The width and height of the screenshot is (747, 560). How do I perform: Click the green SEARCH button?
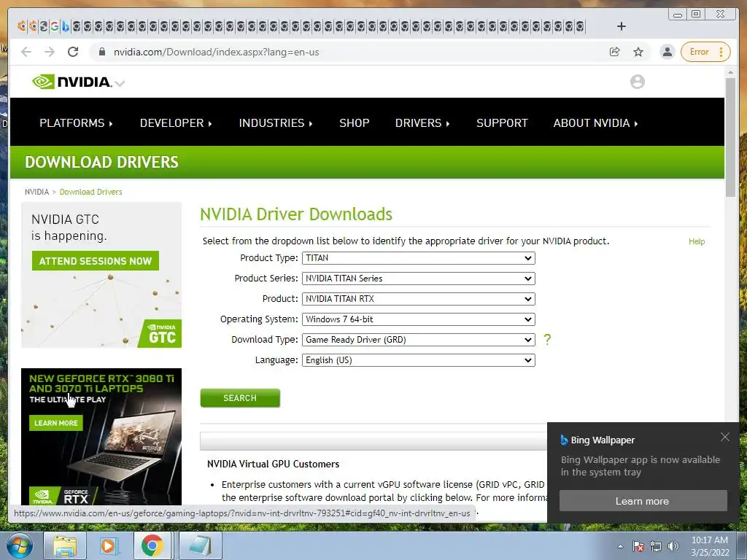240,398
